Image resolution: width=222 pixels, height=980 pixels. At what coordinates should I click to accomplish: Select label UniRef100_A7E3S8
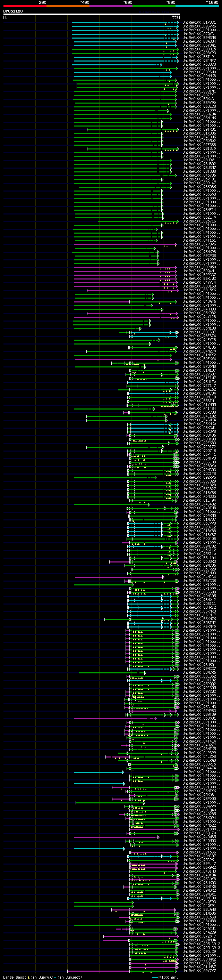199,145
